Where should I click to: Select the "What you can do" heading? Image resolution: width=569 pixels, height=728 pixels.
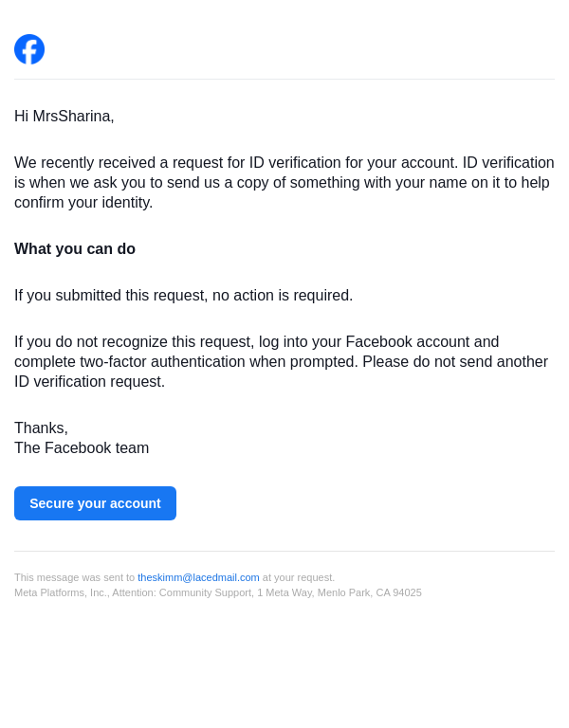75,249
